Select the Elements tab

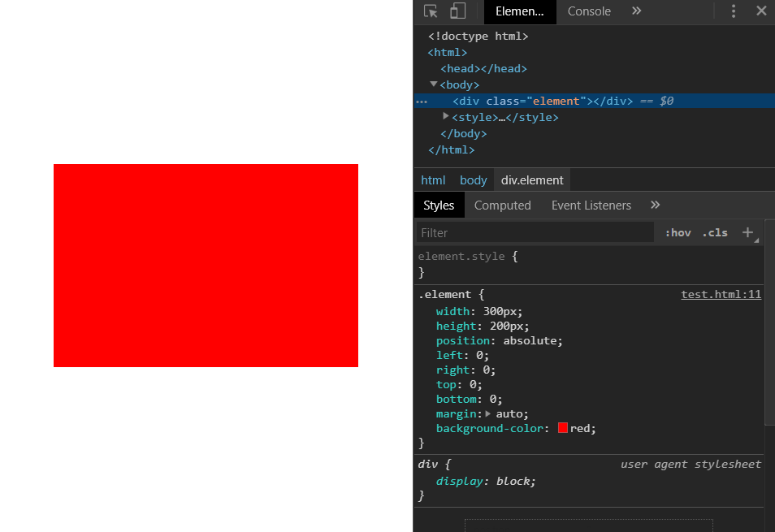[519, 11]
